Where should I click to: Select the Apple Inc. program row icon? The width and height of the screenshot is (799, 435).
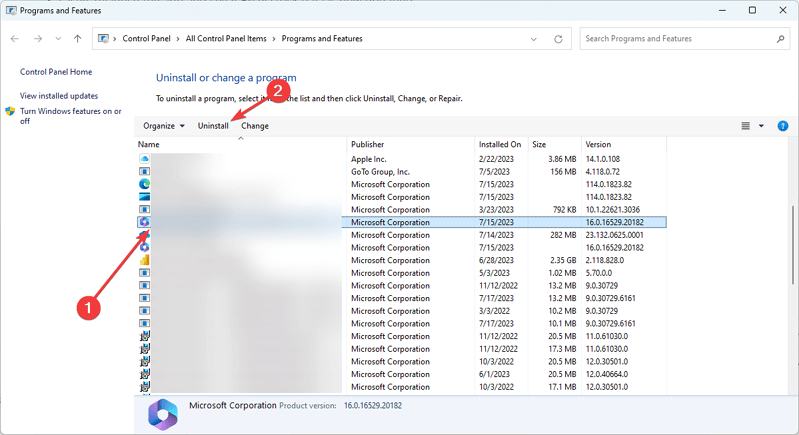(x=144, y=159)
